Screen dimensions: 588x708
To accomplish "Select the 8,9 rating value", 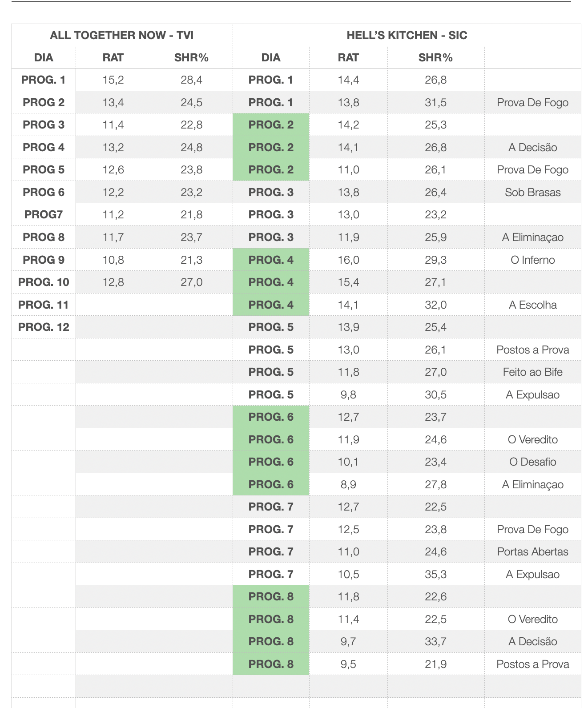I will [348, 484].
